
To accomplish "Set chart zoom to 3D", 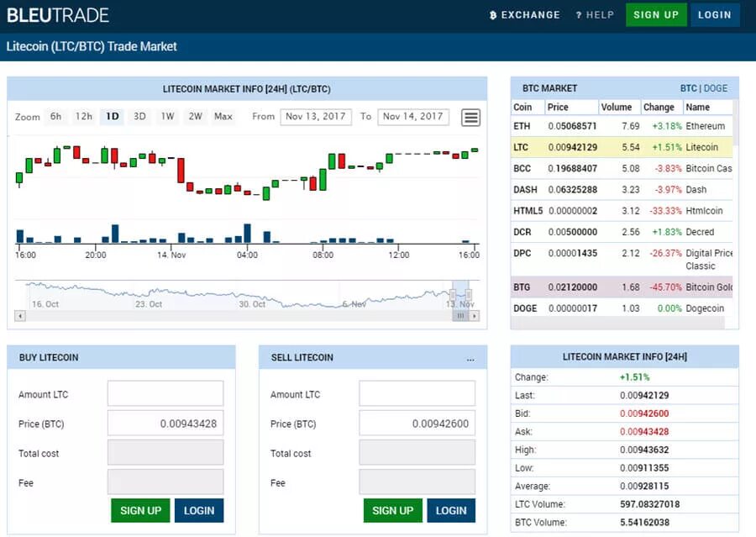I will click(139, 117).
